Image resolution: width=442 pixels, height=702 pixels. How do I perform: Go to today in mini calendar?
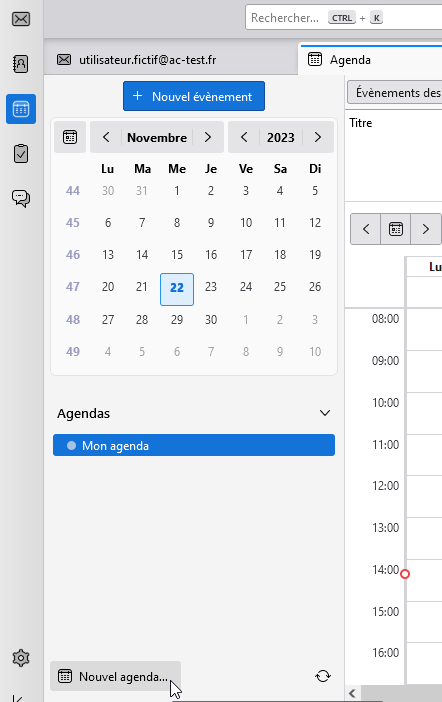click(x=70, y=137)
